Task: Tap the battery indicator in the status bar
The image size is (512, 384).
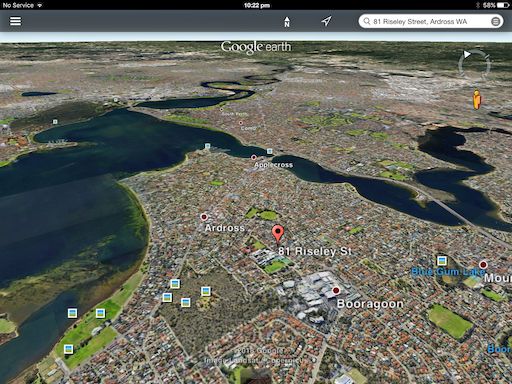Action: 503,5
